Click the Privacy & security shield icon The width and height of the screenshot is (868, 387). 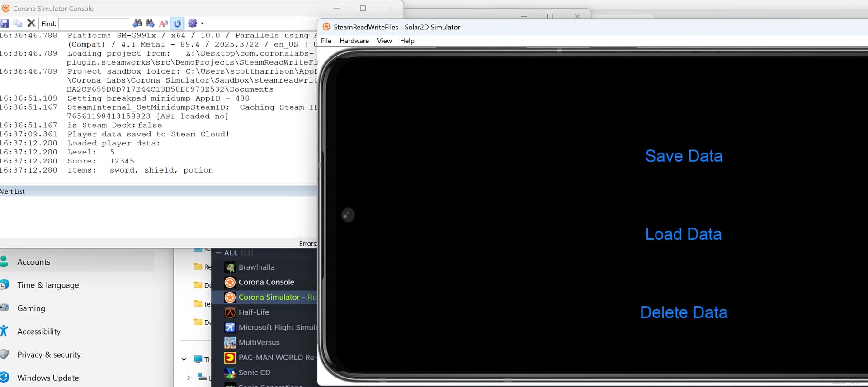point(5,354)
